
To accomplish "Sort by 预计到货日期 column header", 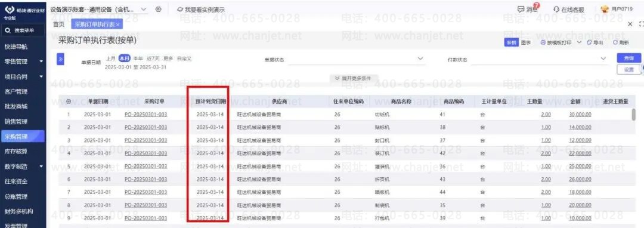I will [x=210, y=101].
